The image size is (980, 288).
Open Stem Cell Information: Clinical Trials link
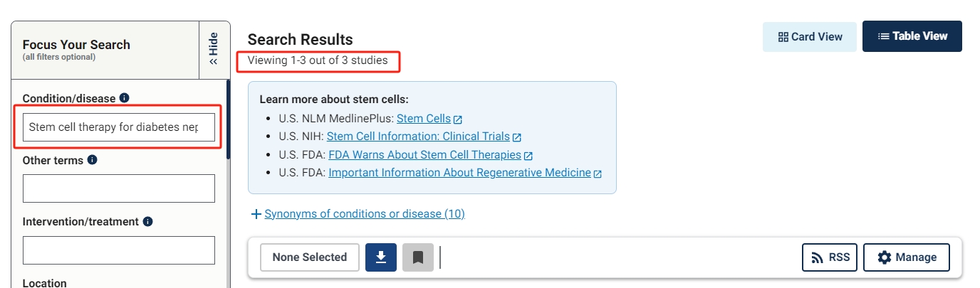point(418,137)
